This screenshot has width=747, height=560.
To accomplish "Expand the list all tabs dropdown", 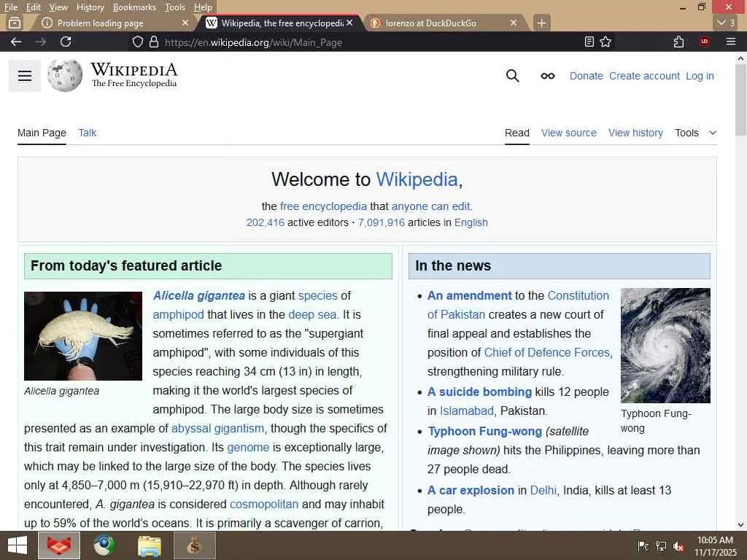I will tap(727, 23).
